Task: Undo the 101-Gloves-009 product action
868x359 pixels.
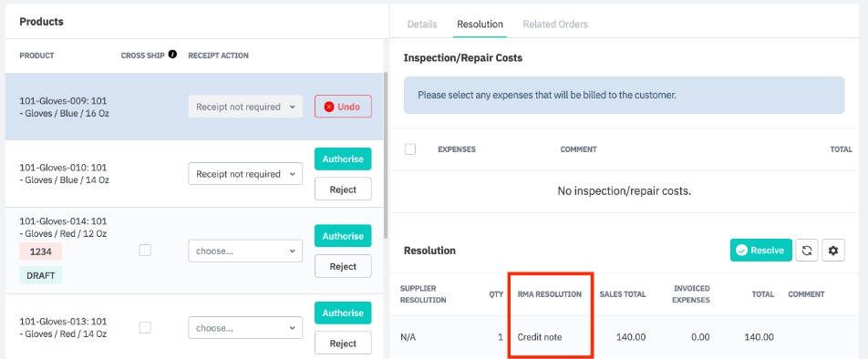Action: [x=343, y=107]
